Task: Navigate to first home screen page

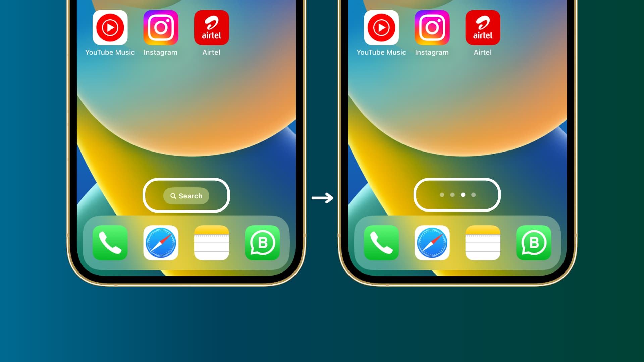Action: point(442,195)
